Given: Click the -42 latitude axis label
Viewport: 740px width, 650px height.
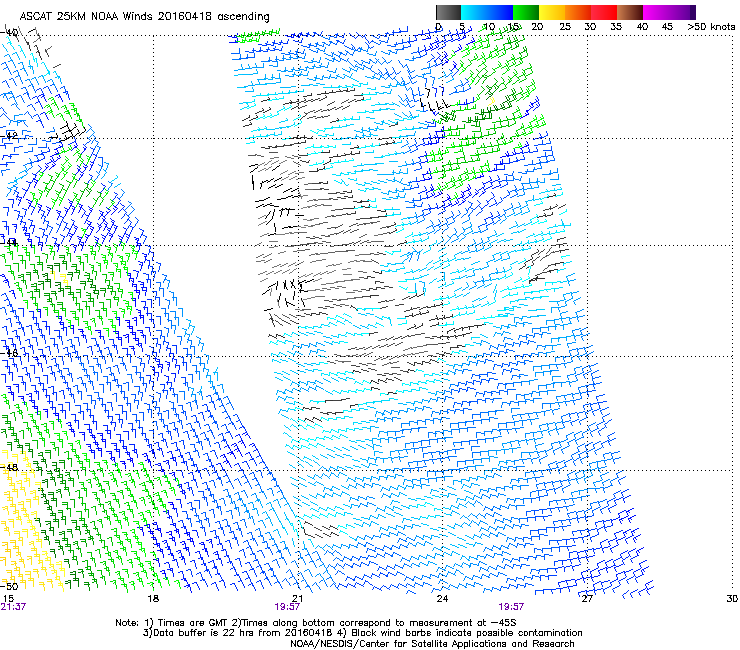Looking at the screenshot, I should point(9,135).
